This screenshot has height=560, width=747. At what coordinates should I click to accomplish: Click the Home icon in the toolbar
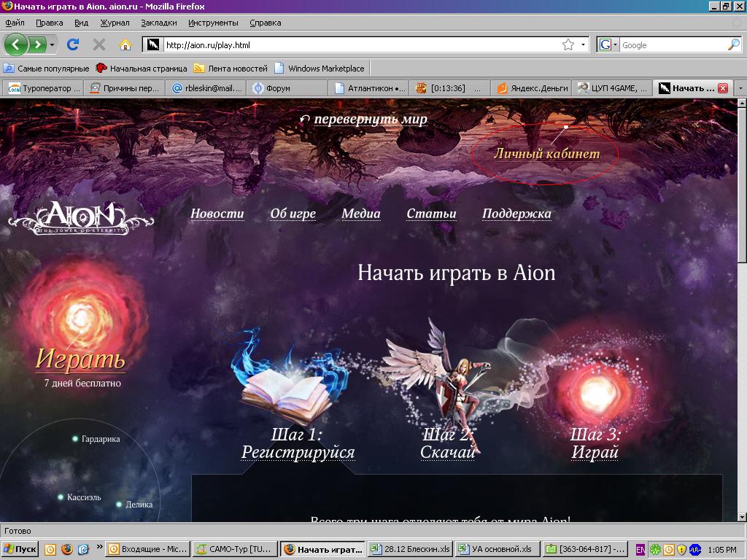click(125, 44)
